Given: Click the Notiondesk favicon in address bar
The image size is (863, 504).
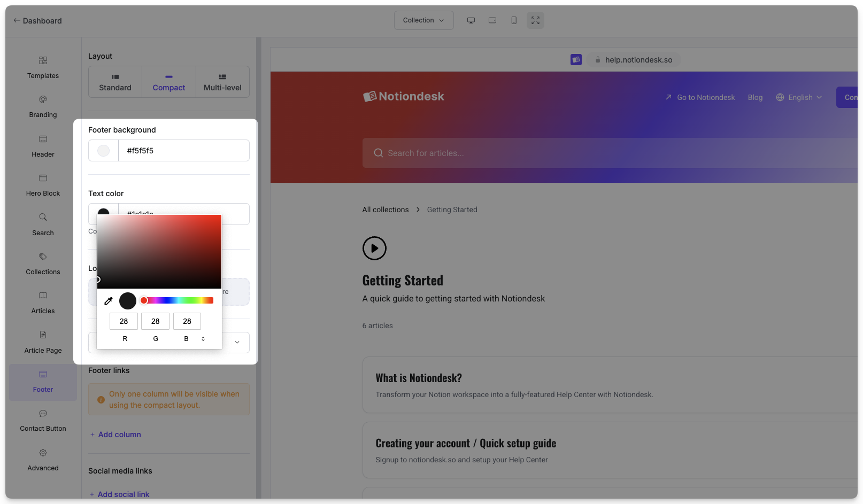Looking at the screenshot, I should pos(576,60).
